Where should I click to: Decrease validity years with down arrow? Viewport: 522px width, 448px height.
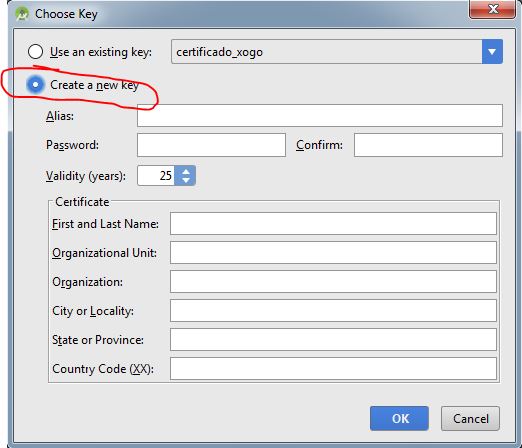click(186, 180)
